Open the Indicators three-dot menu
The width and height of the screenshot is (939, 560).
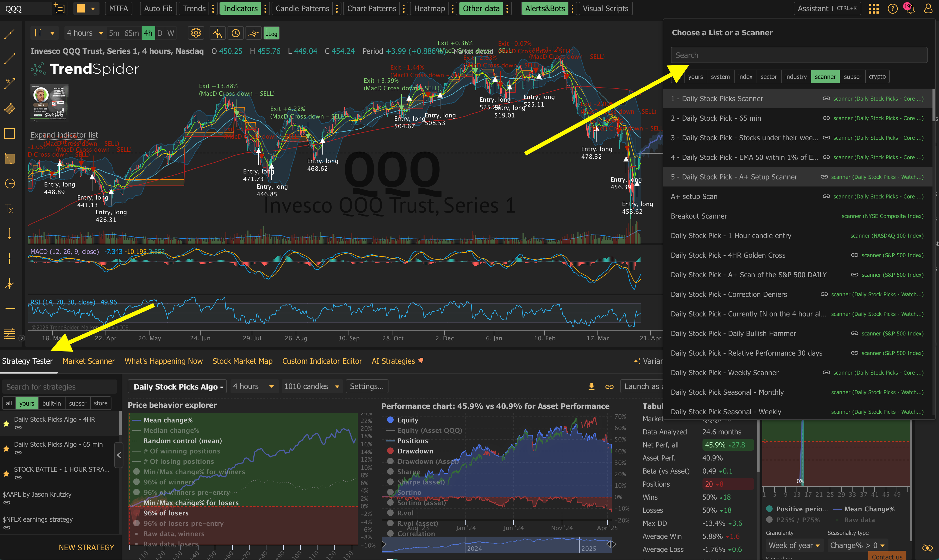(x=266, y=9)
